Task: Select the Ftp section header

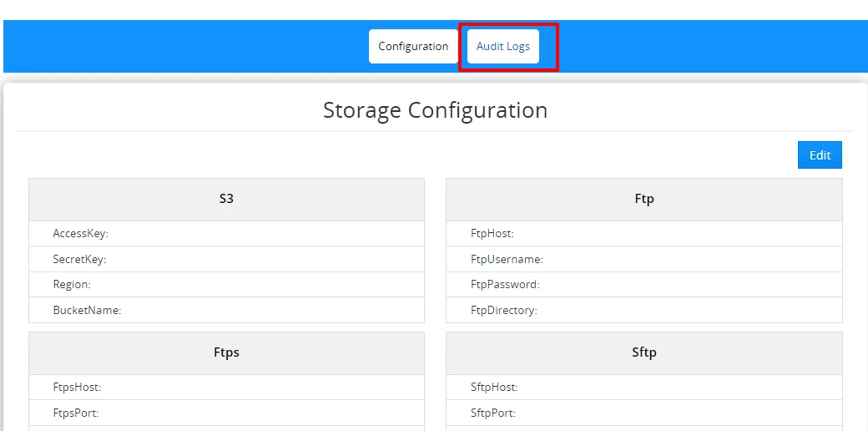Action: (x=643, y=200)
